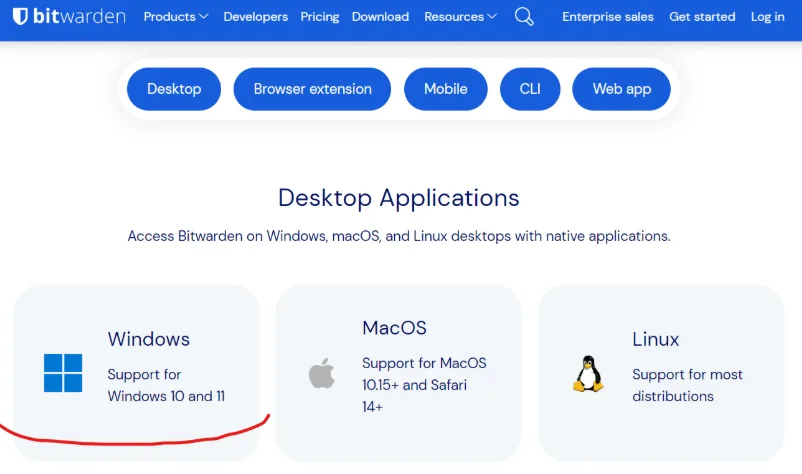This screenshot has width=802, height=474.
Task: Click the Windows logo icon
Action: point(63,372)
